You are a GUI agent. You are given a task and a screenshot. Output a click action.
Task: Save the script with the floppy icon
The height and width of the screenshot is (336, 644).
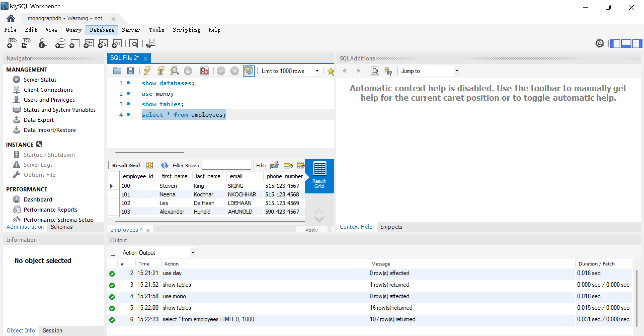(130, 71)
